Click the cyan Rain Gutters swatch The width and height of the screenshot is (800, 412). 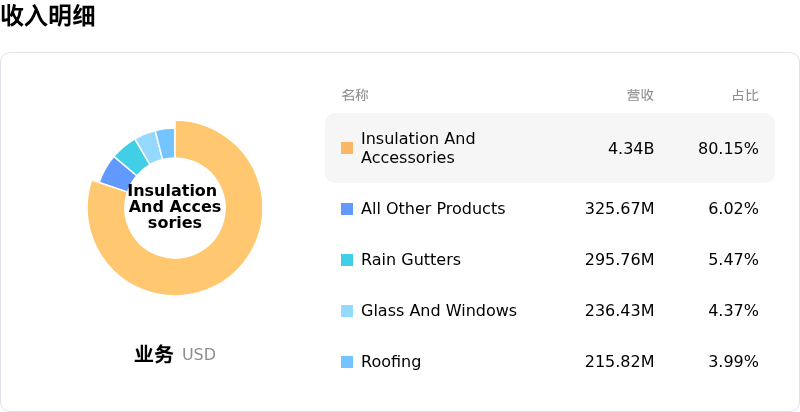pos(347,260)
